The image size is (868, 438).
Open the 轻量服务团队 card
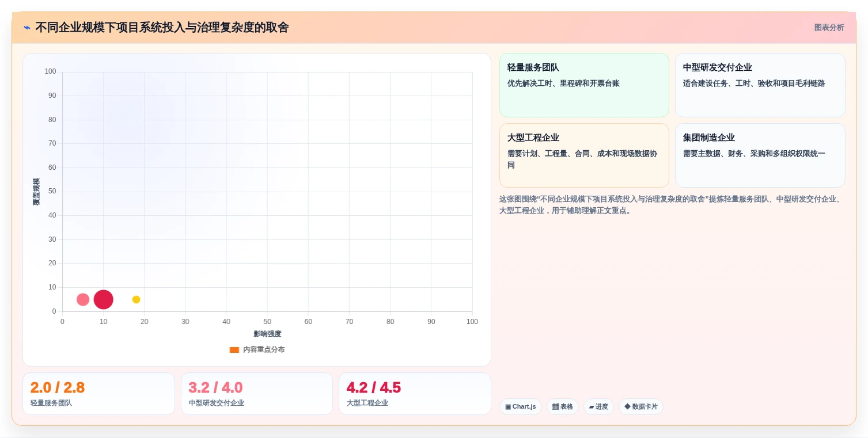coord(584,85)
